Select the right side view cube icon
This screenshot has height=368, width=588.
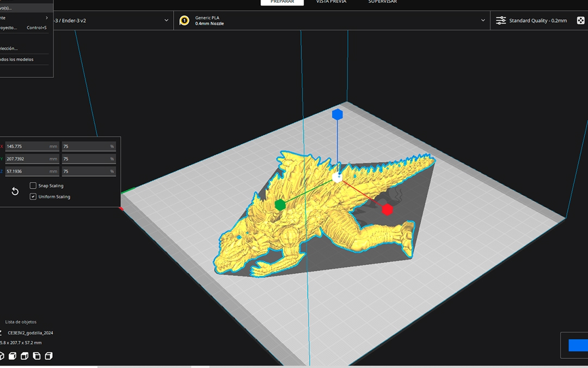tap(48, 356)
